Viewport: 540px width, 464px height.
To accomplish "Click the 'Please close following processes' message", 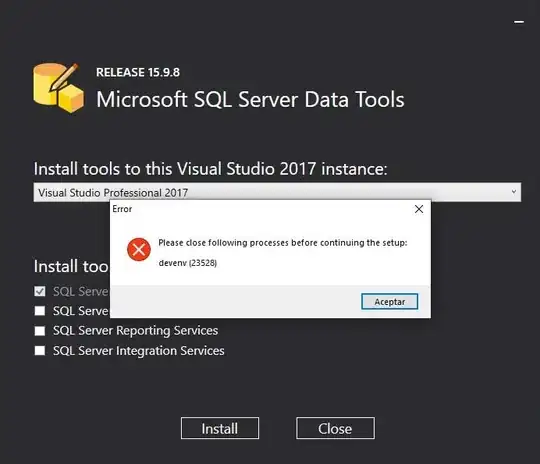I will [x=283, y=243].
